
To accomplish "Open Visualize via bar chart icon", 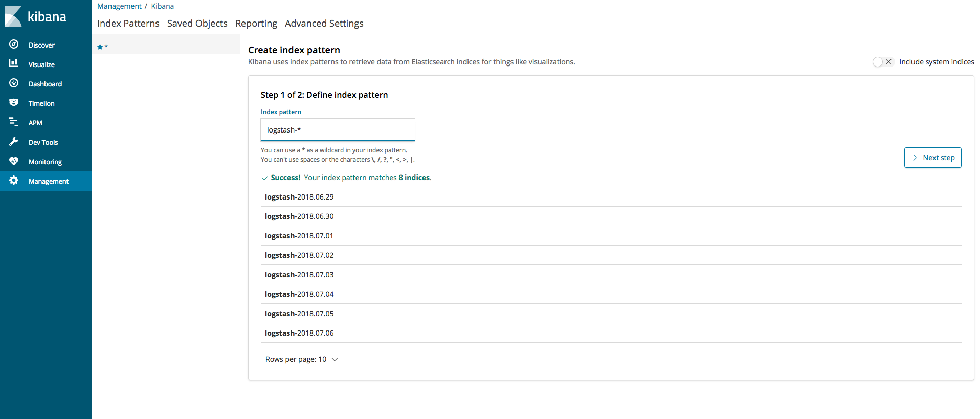I will tap(14, 63).
